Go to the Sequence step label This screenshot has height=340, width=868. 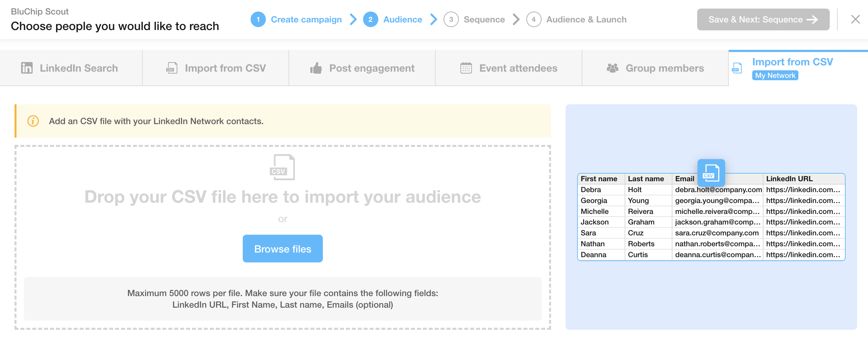click(484, 19)
